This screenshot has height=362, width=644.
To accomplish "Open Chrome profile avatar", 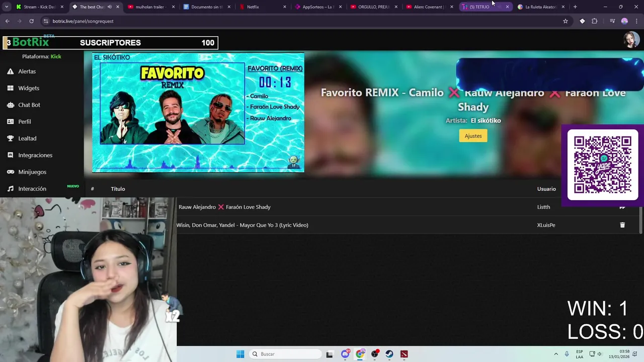I will click(x=624, y=21).
